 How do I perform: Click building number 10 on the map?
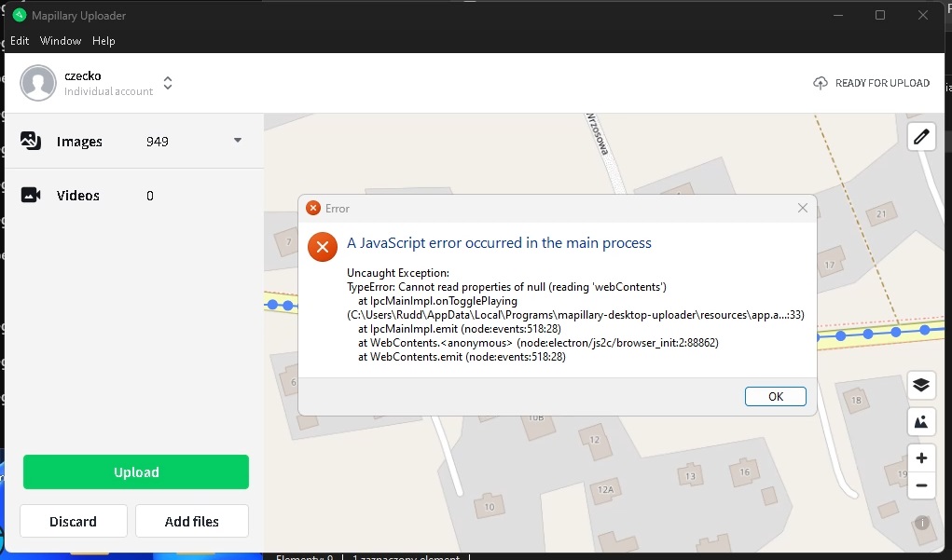pos(490,507)
